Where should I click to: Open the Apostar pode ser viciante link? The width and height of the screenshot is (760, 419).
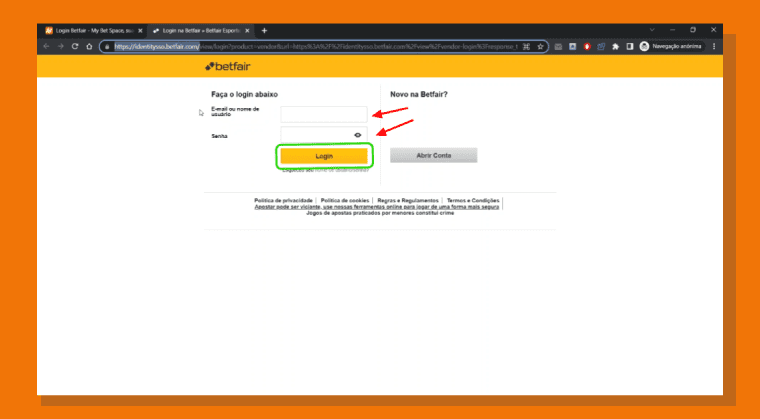point(377,207)
